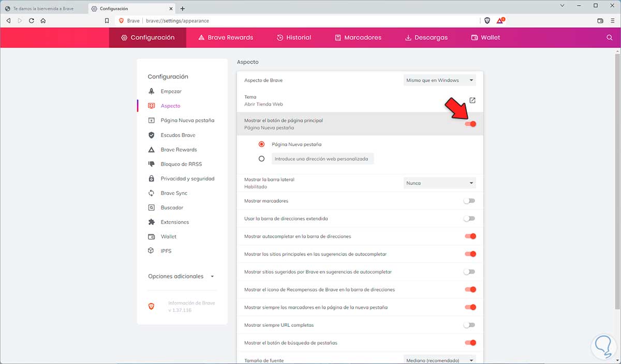Viewport: 621px width, 364px height.
Task: Open the Tamaño de fuente dropdown
Action: pos(439,360)
